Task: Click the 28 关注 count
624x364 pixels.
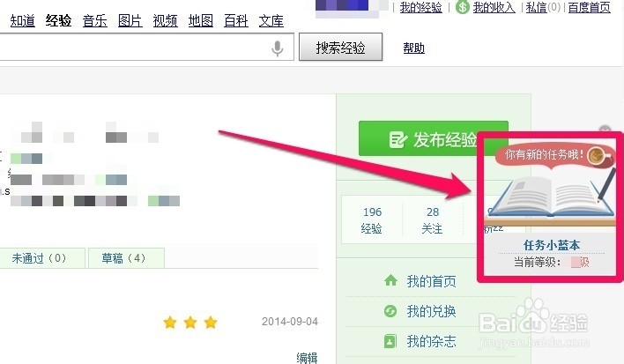Action: point(433,220)
